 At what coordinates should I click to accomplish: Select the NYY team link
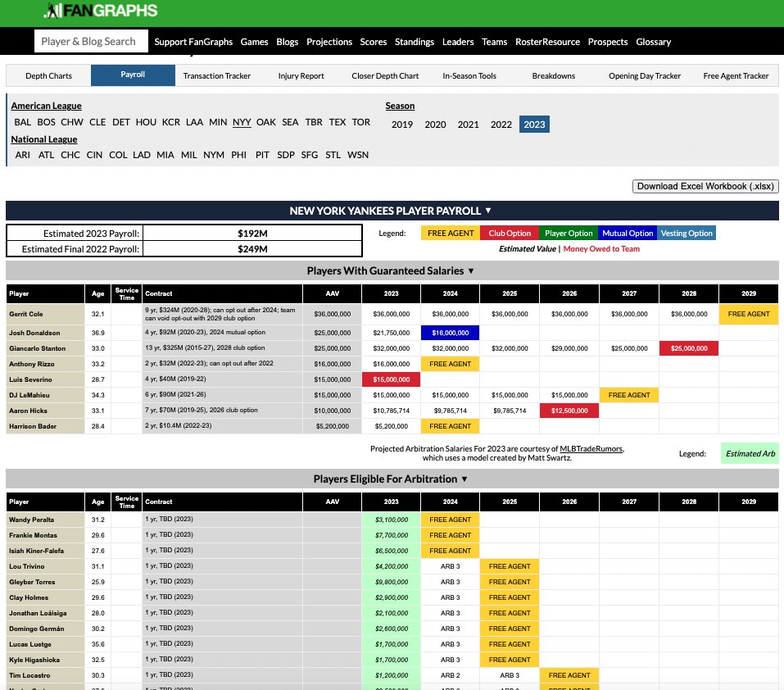[x=242, y=122]
